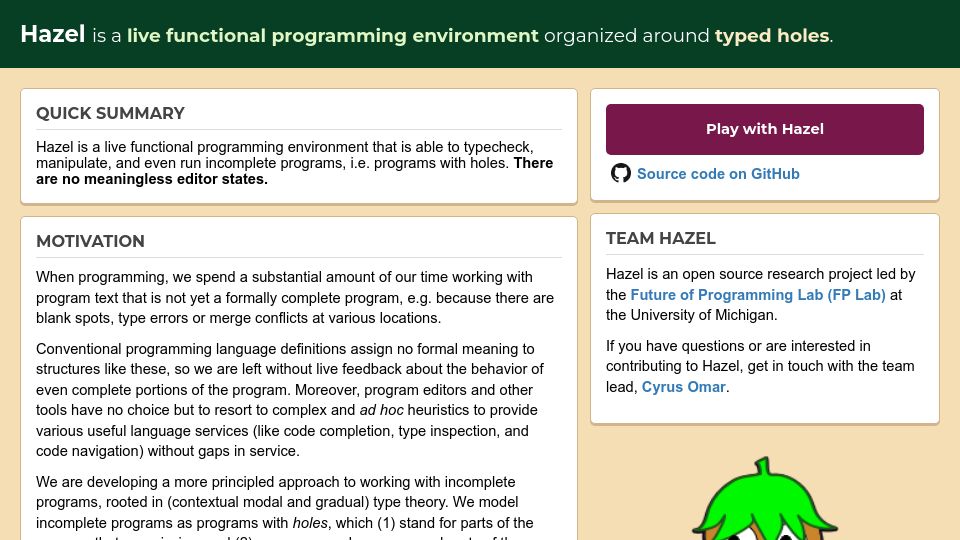Click the Hazel mascot image
The height and width of the screenshot is (540, 960).
click(x=764, y=499)
